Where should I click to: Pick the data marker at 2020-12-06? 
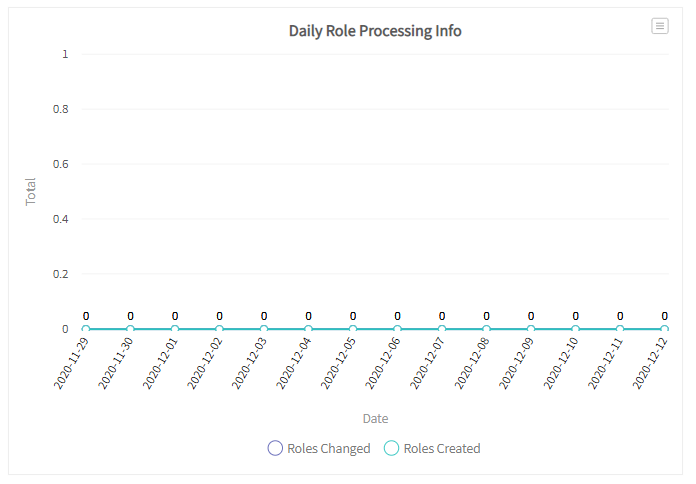tap(397, 329)
